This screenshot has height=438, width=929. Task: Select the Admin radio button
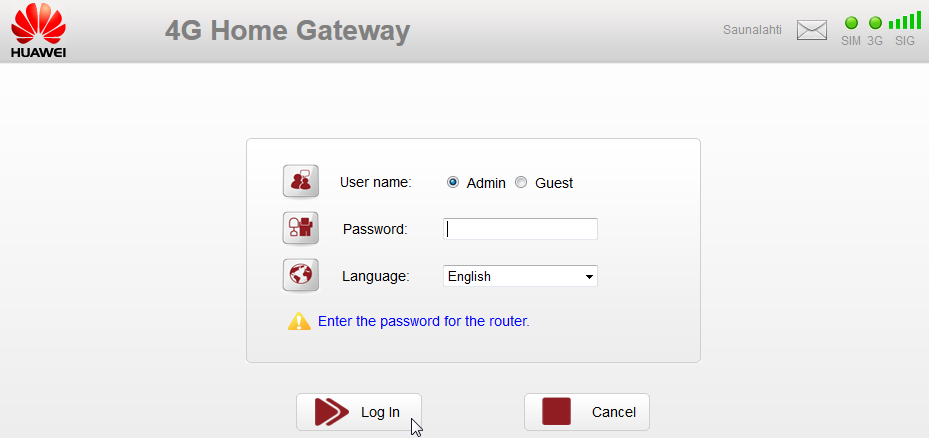click(453, 183)
